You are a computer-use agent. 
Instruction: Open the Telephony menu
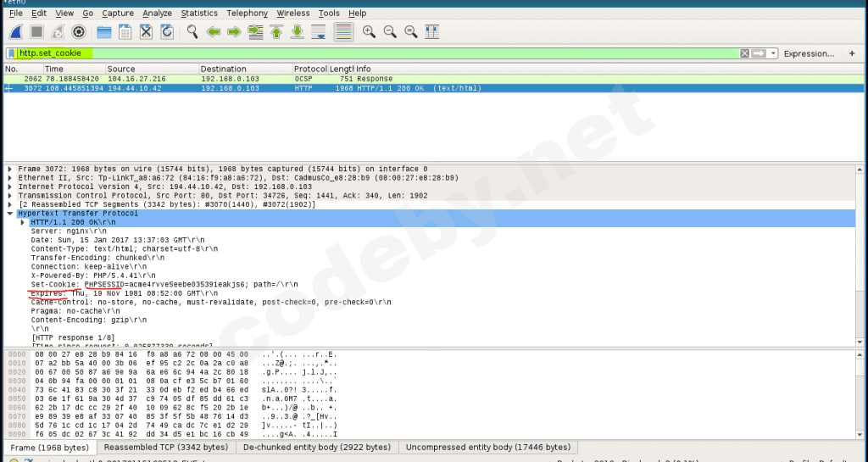[x=247, y=13]
